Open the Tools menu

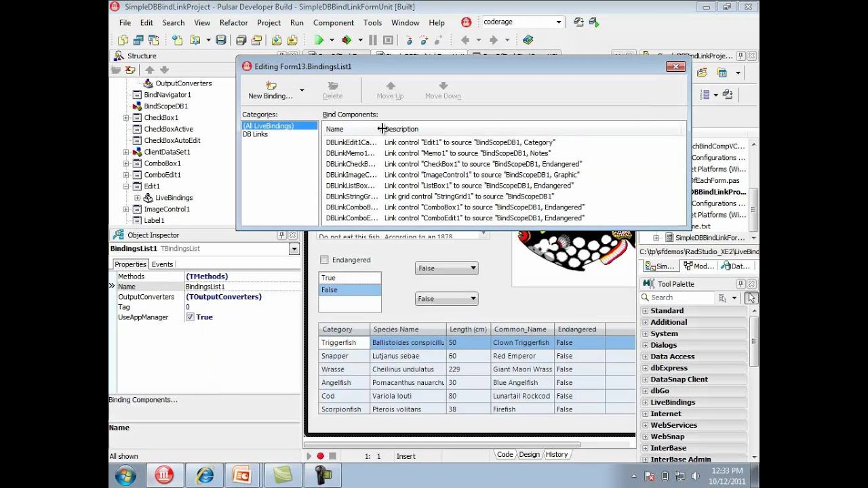pos(373,22)
